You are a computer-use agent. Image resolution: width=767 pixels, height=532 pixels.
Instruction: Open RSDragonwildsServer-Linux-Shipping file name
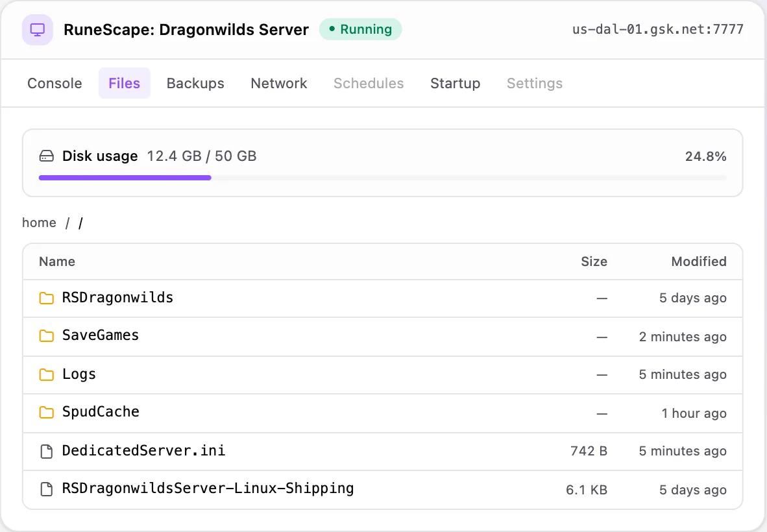(208, 488)
